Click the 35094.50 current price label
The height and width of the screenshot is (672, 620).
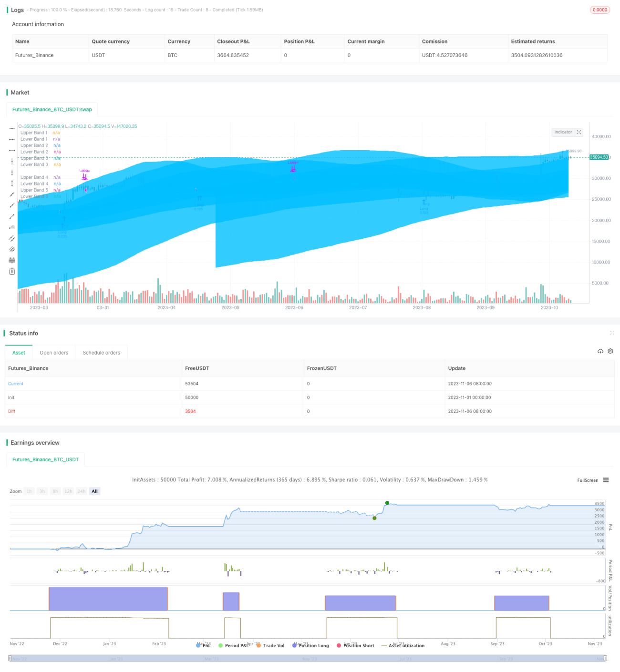coord(599,157)
